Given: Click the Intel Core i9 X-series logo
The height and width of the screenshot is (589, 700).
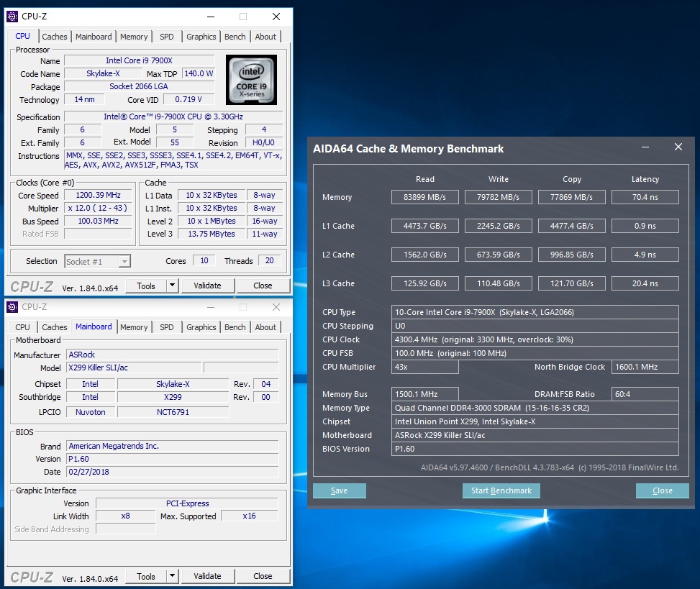Looking at the screenshot, I should click(251, 80).
